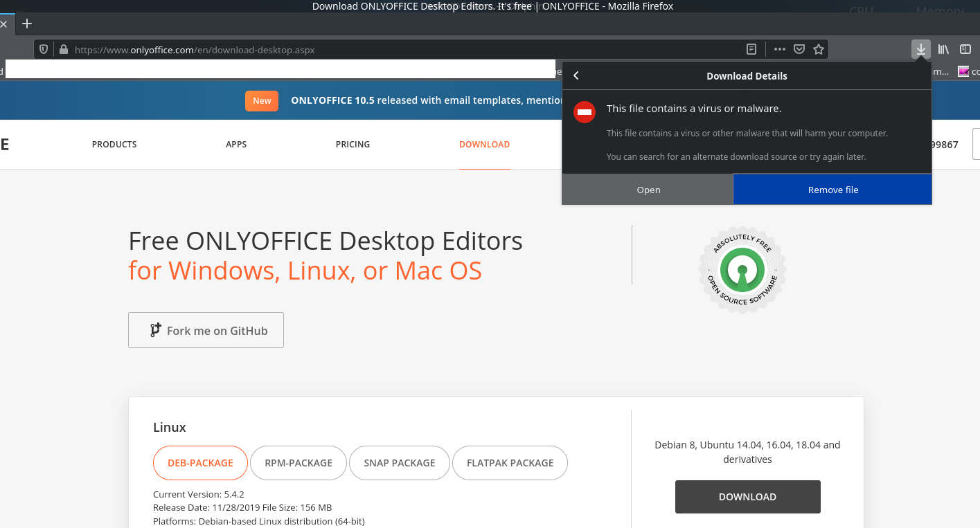Open the page actions three-dot menu

tap(779, 48)
